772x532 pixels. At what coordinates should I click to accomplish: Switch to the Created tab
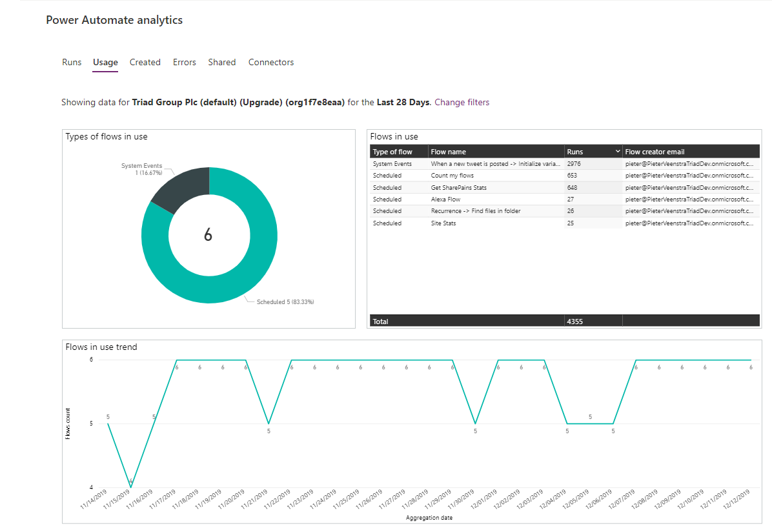click(145, 62)
